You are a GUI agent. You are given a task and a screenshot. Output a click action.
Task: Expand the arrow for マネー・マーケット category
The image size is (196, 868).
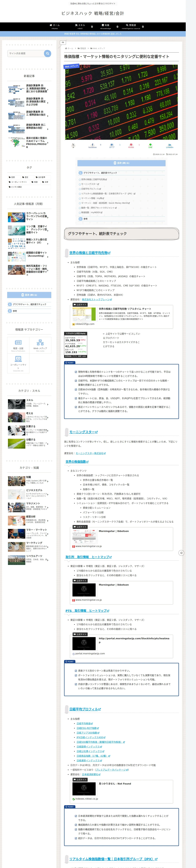pos(48,534)
